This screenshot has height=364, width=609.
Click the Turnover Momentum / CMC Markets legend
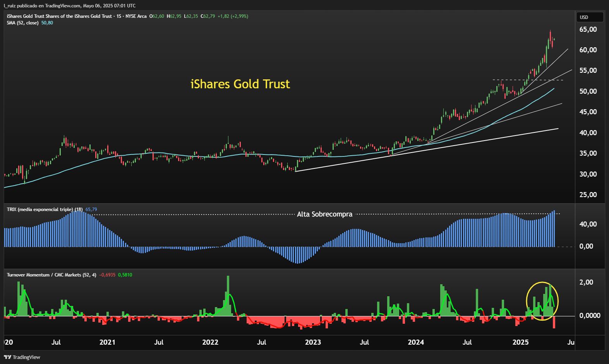51,275
